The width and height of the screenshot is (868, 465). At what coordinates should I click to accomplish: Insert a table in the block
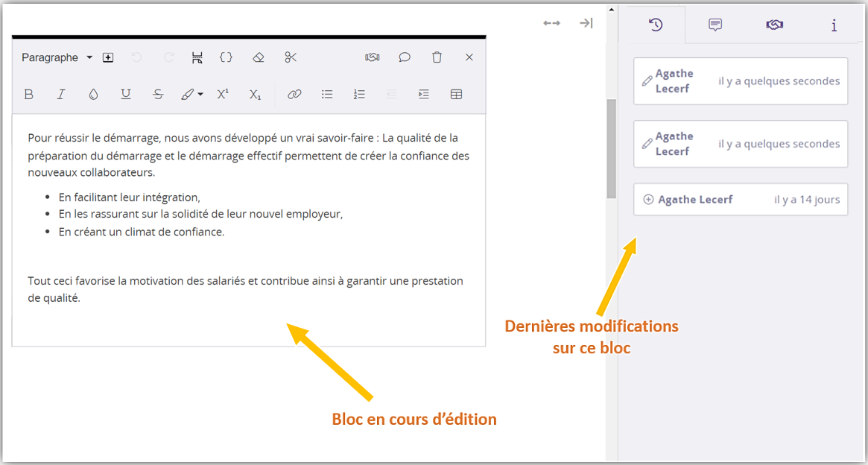(x=457, y=94)
